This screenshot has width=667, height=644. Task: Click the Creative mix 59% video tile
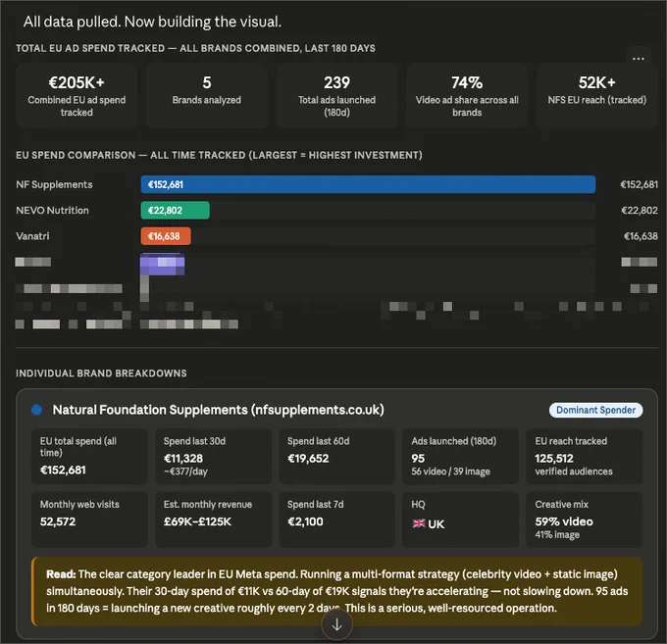click(x=585, y=520)
